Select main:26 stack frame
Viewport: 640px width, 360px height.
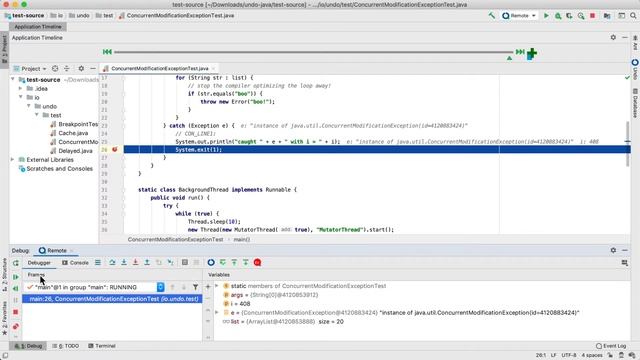point(112,299)
